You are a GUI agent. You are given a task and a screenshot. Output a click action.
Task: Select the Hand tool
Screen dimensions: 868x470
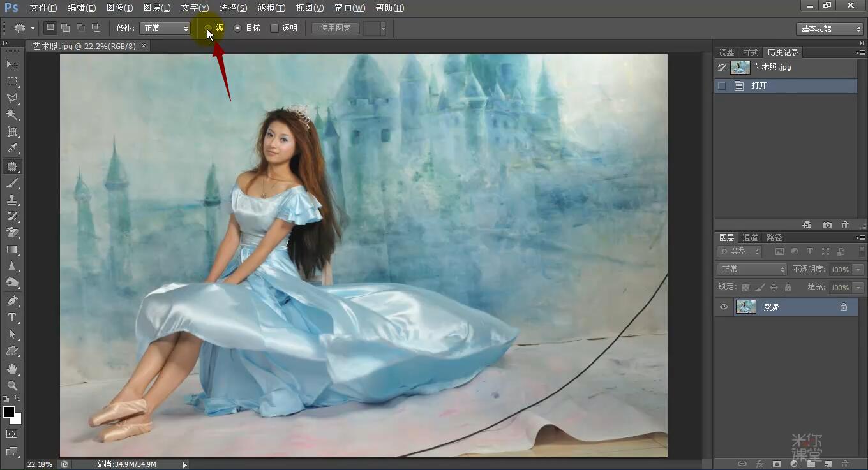pyautogui.click(x=12, y=369)
